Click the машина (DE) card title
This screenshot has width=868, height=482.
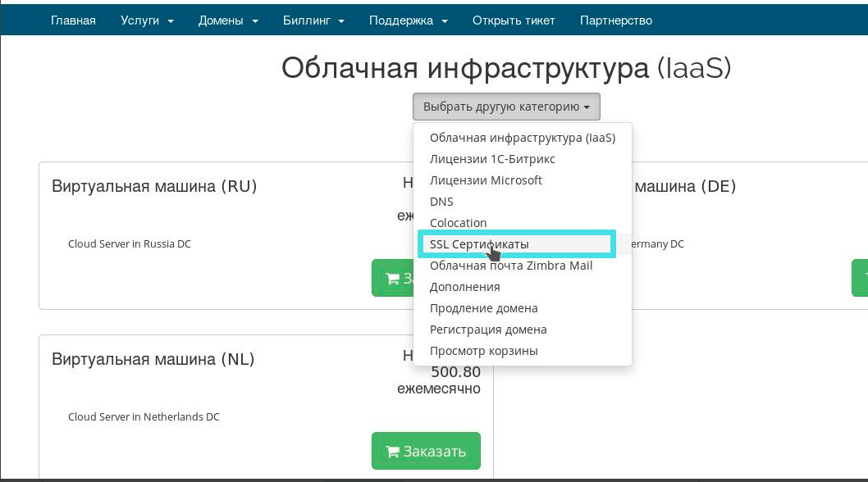pos(685,186)
